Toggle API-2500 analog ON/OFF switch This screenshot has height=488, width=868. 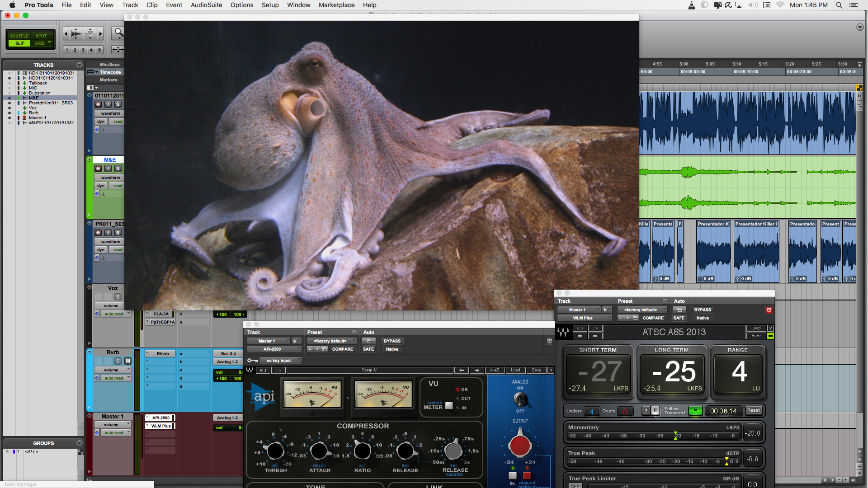pos(520,399)
